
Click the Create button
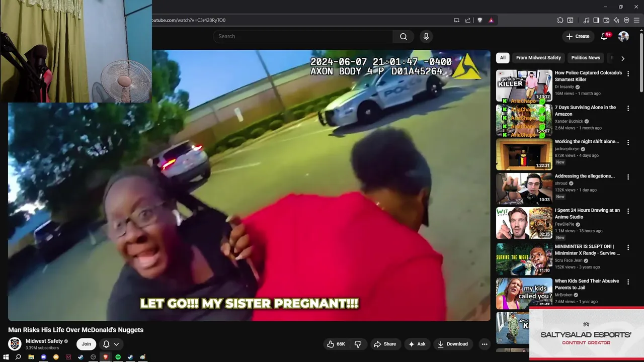(x=578, y=36)
